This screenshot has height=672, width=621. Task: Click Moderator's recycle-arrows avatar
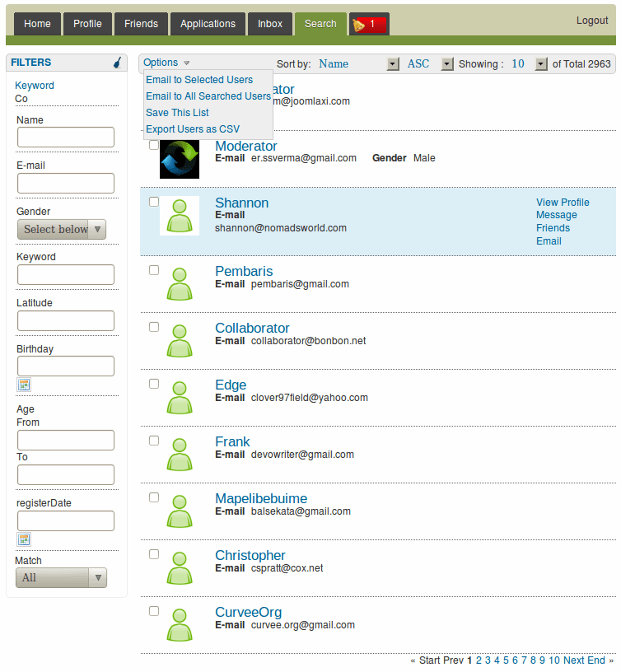[180, 159]
